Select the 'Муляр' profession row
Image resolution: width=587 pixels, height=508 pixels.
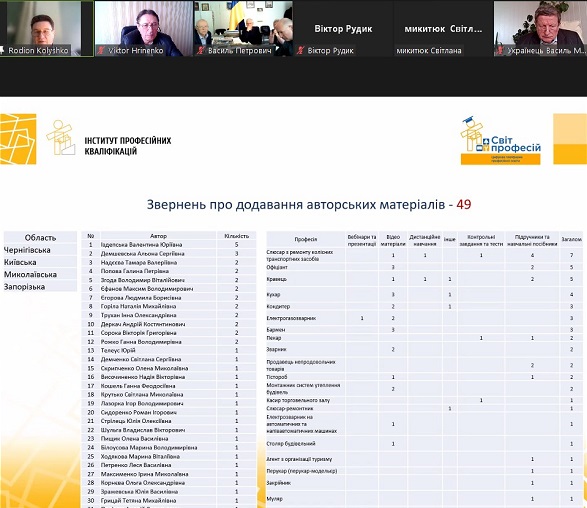tap(425, 499)
